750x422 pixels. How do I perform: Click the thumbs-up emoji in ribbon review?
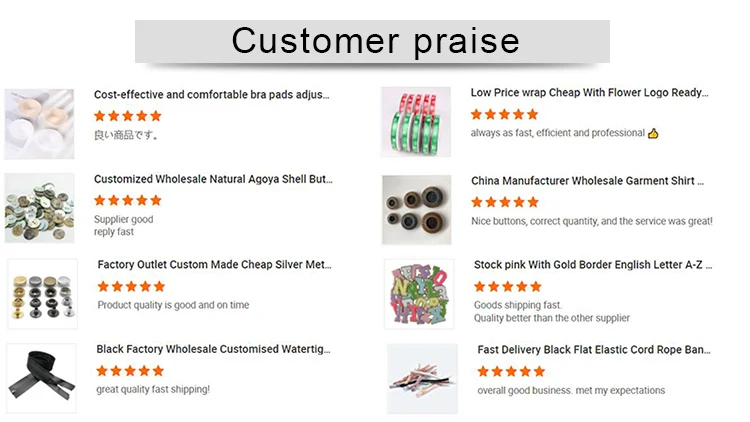point(653,133)
